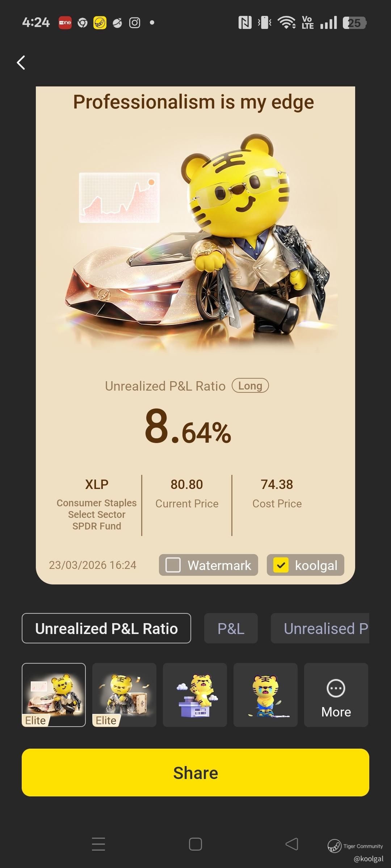
Task: Switch to the Unrealised P tab
Action: (x=320, y=628)
